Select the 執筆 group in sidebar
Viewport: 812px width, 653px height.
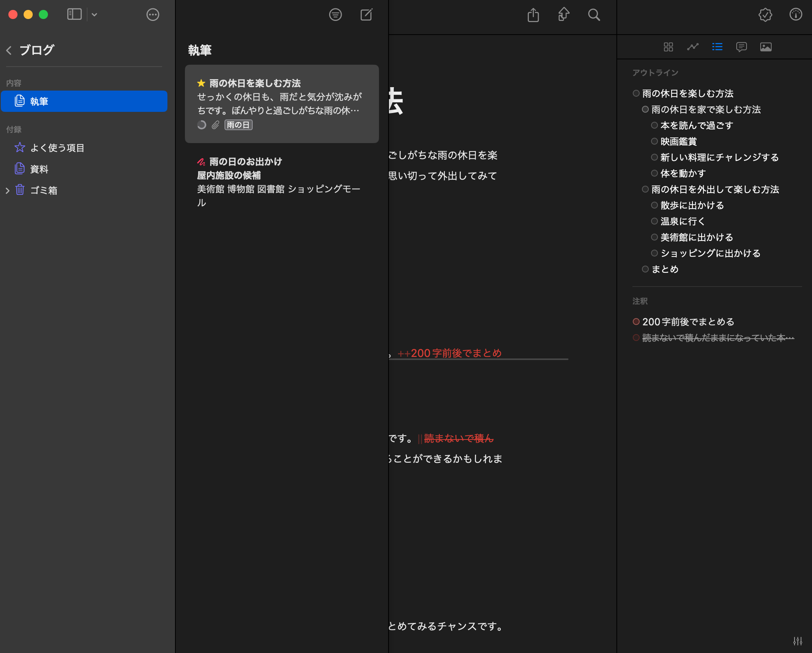pyautogui.click(x=84, y=101)
